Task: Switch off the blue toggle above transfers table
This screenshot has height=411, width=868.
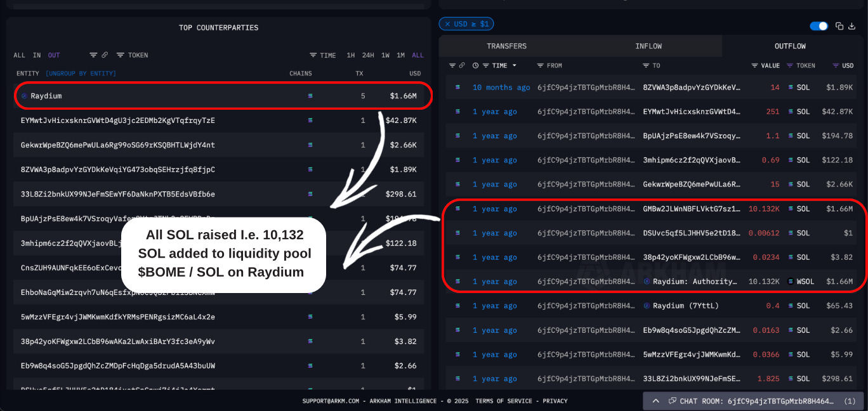Action: 819,26
